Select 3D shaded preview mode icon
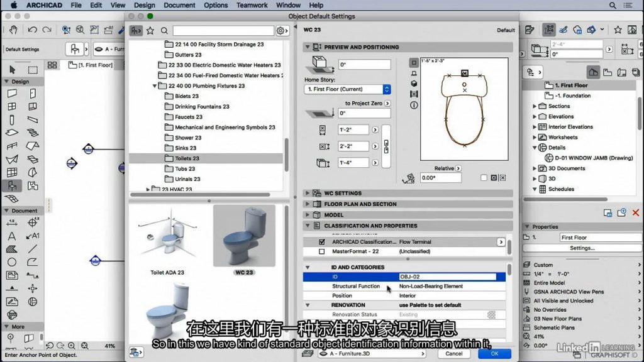 tap(414, 84)
